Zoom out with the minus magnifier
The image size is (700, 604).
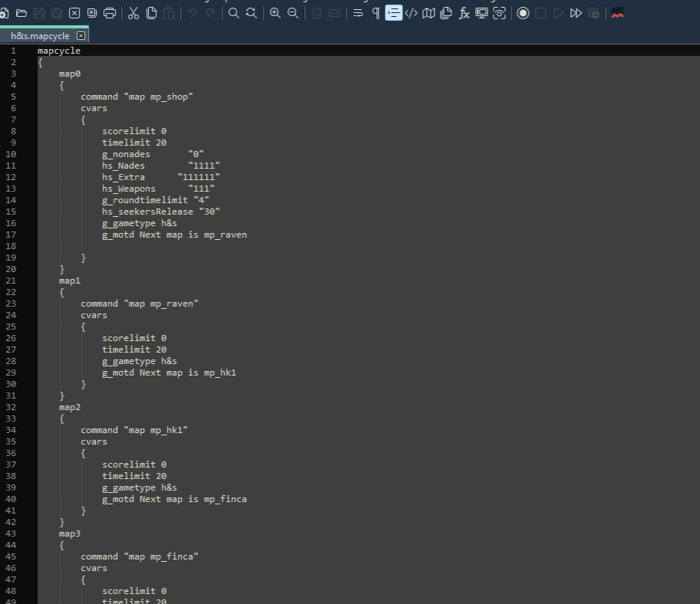293,13
